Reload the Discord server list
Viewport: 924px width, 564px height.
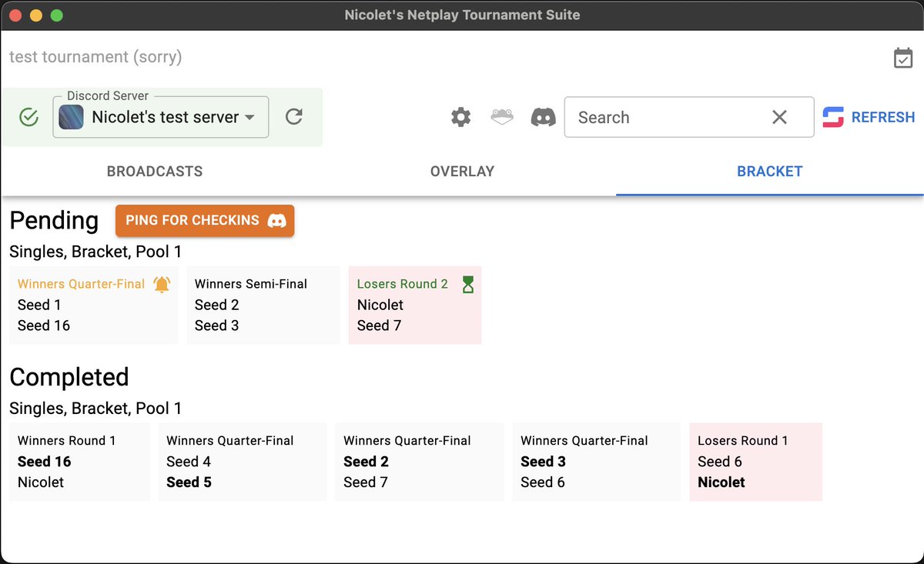(x=293, y=117)
